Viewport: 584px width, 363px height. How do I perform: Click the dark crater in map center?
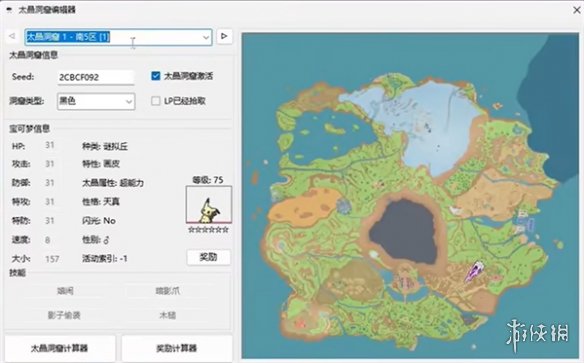tap(404, 232)
